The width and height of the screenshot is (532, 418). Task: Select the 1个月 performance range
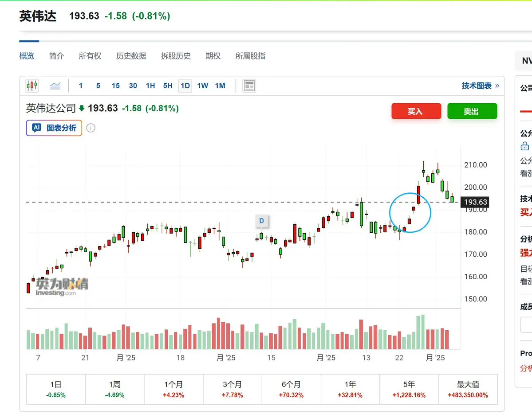click(x=173, y=390)
